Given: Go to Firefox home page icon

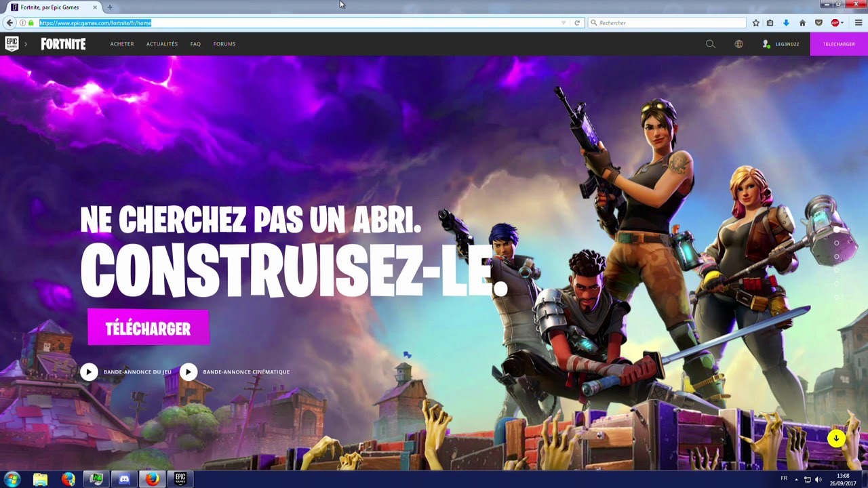Looking at the screenshot, I should click(802, 22).
